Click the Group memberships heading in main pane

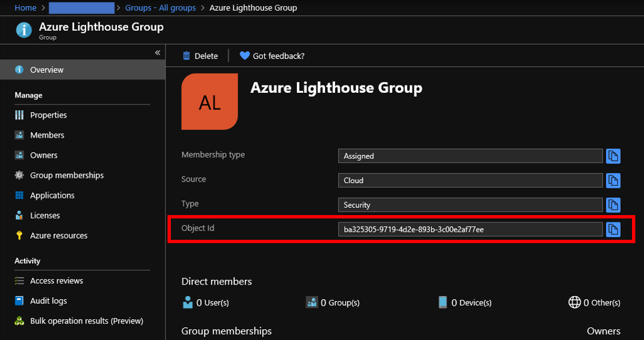tap(226, 331)
